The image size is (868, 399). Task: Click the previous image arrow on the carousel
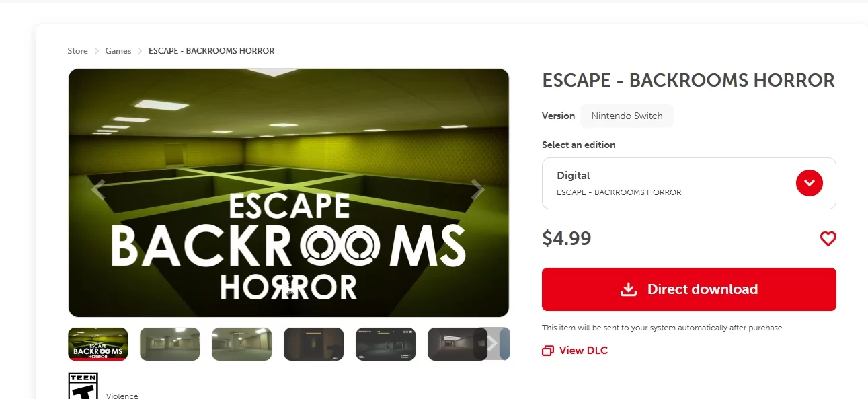click(x=98, y=190)
